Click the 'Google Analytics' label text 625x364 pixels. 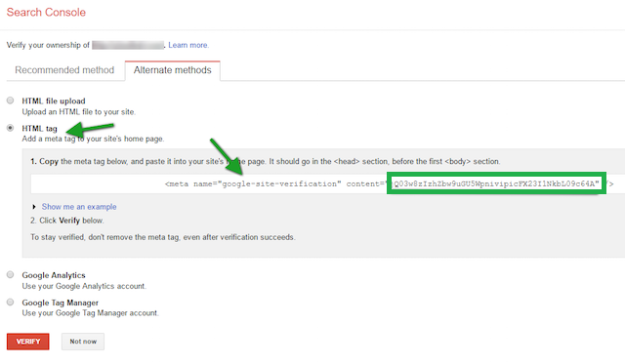coord(54,275)
